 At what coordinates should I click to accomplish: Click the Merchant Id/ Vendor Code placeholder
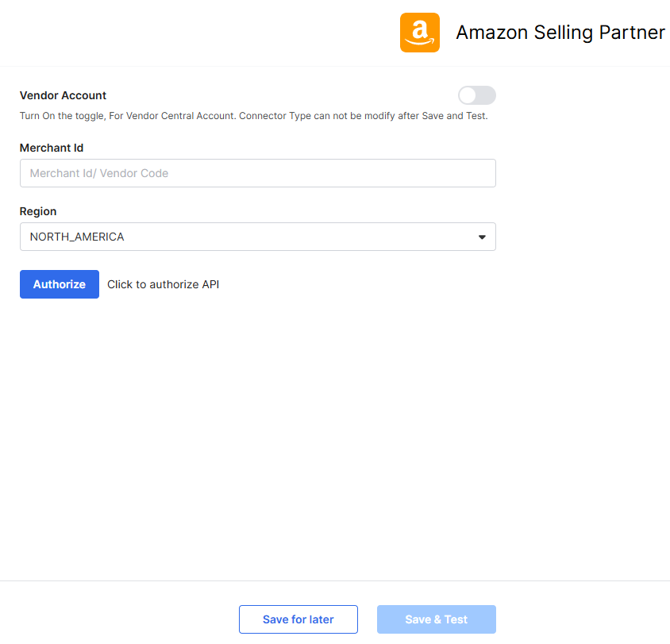click(x=99, y=173)
